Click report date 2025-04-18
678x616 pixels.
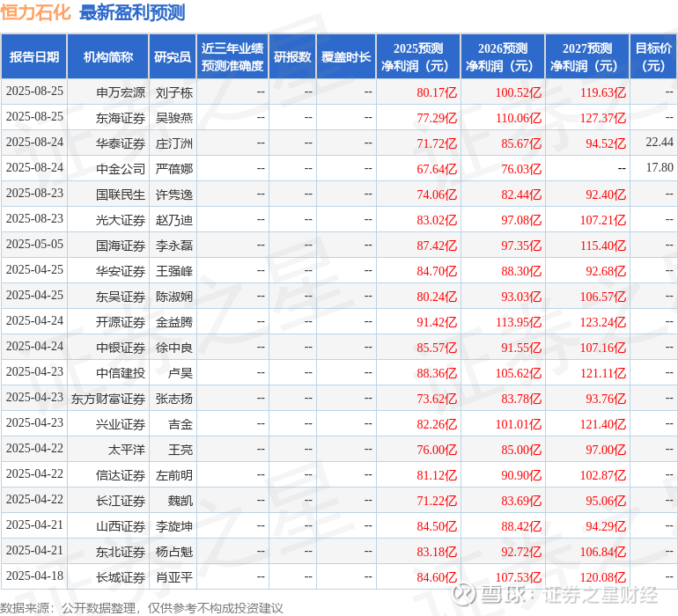pos(34,576)
